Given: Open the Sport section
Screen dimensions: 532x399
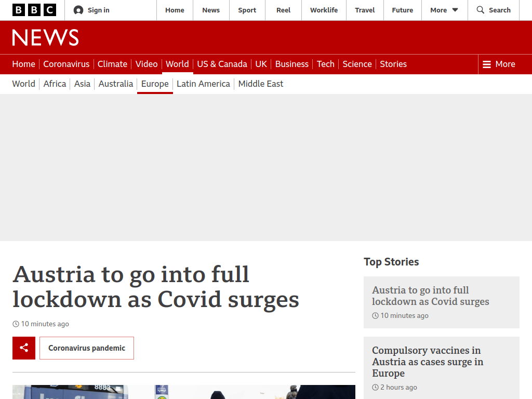Looking at the screenshot, I should [247, 10].
